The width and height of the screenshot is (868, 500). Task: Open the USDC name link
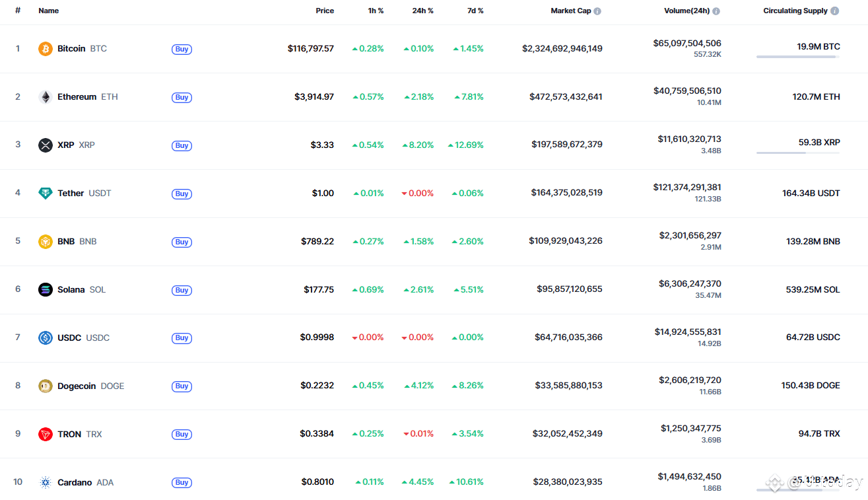click(x=83, y=338)
